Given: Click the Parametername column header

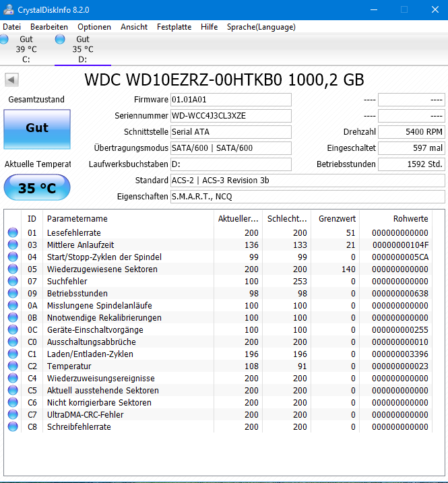Looking at the screenshot, I should (128, 219).
